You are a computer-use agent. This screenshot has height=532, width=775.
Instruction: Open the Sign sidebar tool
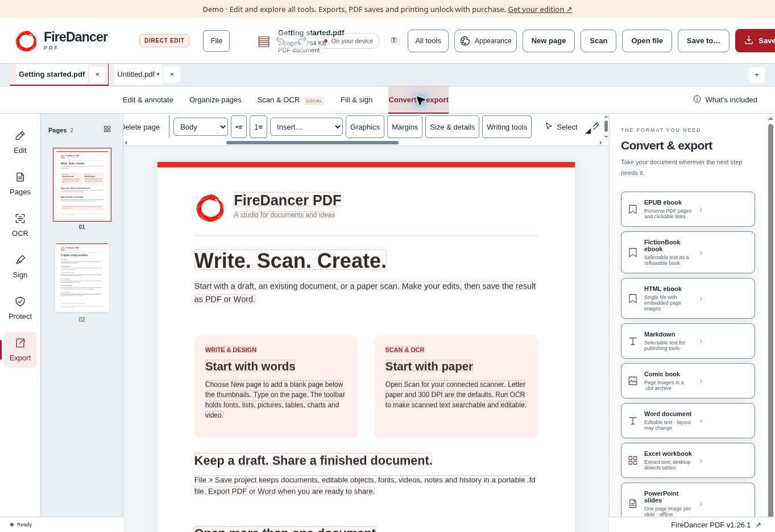click(x=20, y=267)
